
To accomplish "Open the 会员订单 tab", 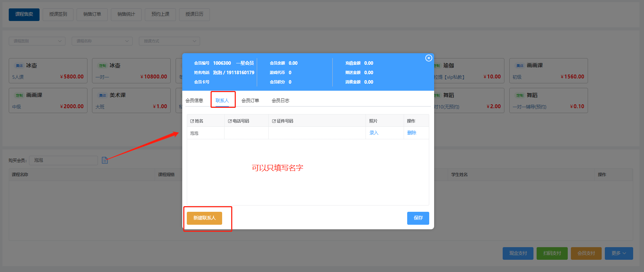I will coord(250,100).
